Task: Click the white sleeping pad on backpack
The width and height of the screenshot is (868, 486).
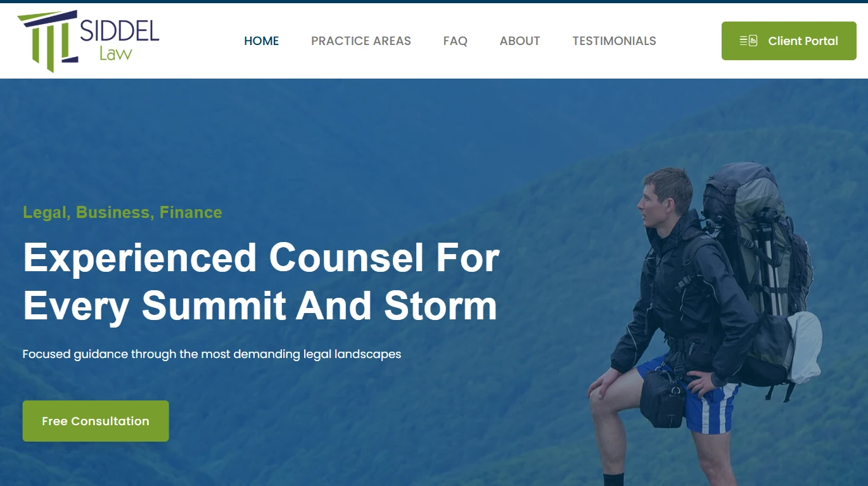Action: click(805, 347)
